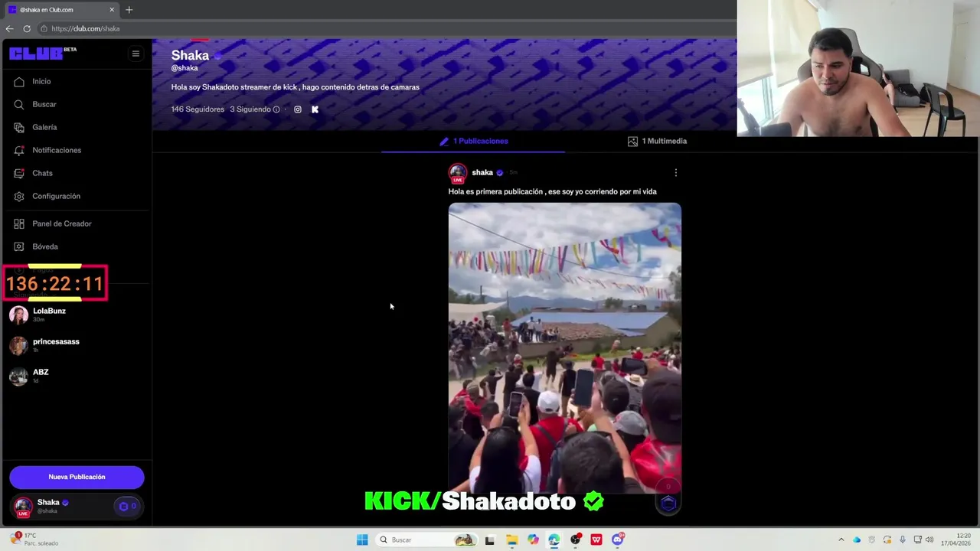Collapse sidebar with the hamburger menu icon
The width and height of the screenshot is (980, 551).
click(136, 54)
